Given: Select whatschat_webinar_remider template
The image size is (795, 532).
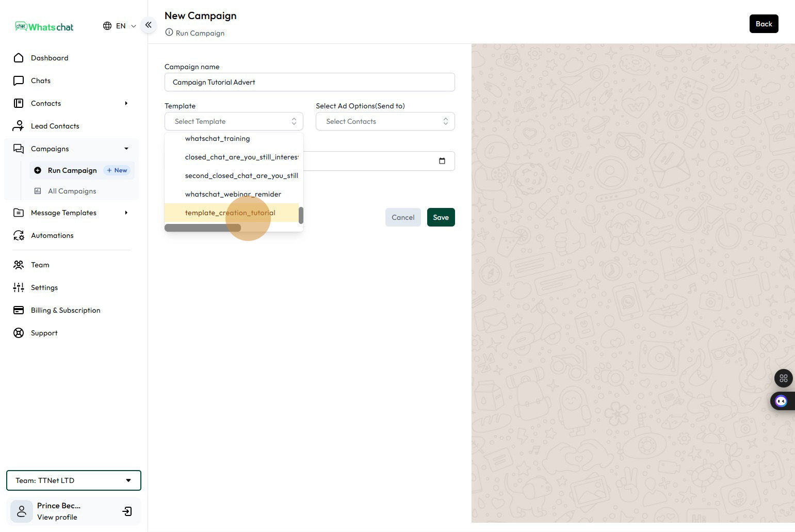Looking at the screenshot, I should click(x=233, y=194).
